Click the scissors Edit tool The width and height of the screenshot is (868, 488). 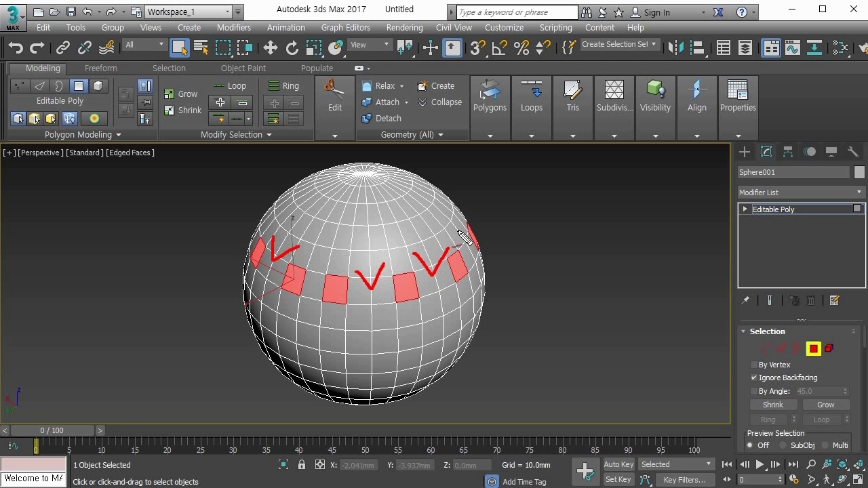334,96
